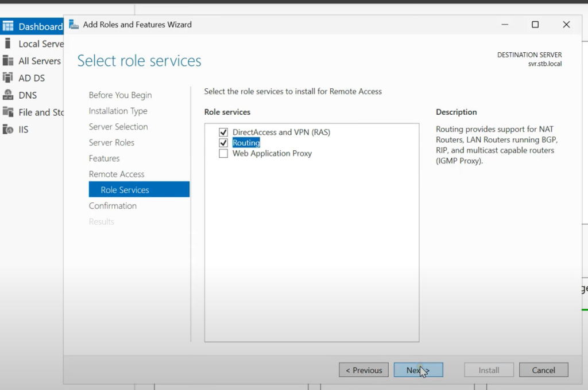
Task: Navigate to the Remote Access step
Action: click(117, 174)
